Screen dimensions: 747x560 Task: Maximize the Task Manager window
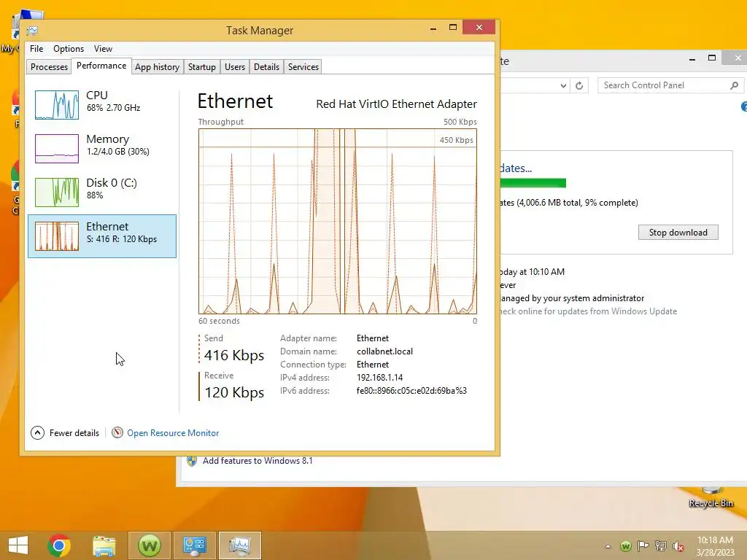click(453, 28)
